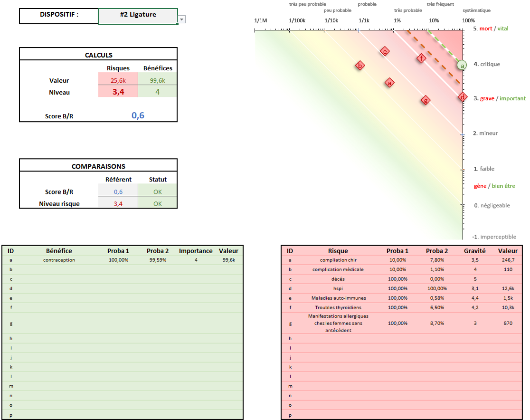Select the red diamond marker "b"
This screenshot has height=420, width=530.
(x=360, y=66)
